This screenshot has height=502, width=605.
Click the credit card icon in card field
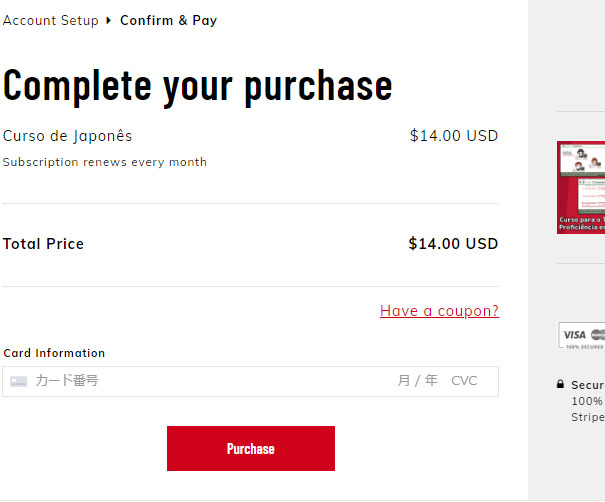[18, 381]
